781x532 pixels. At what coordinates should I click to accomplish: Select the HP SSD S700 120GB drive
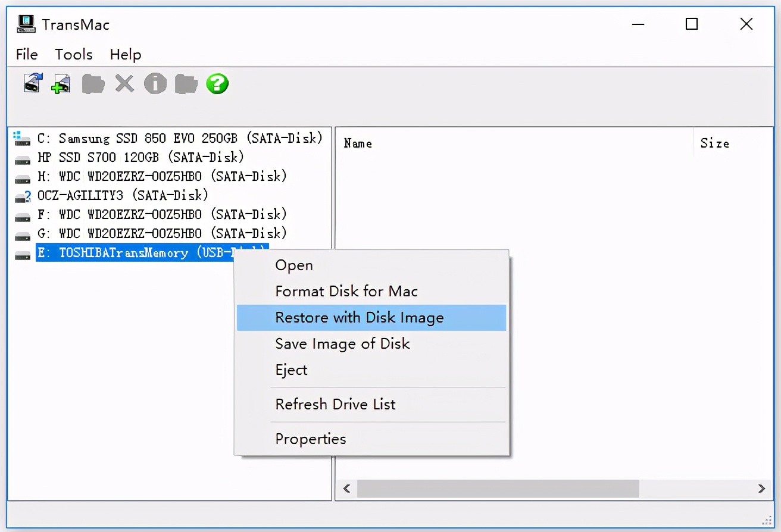(140, 158)
